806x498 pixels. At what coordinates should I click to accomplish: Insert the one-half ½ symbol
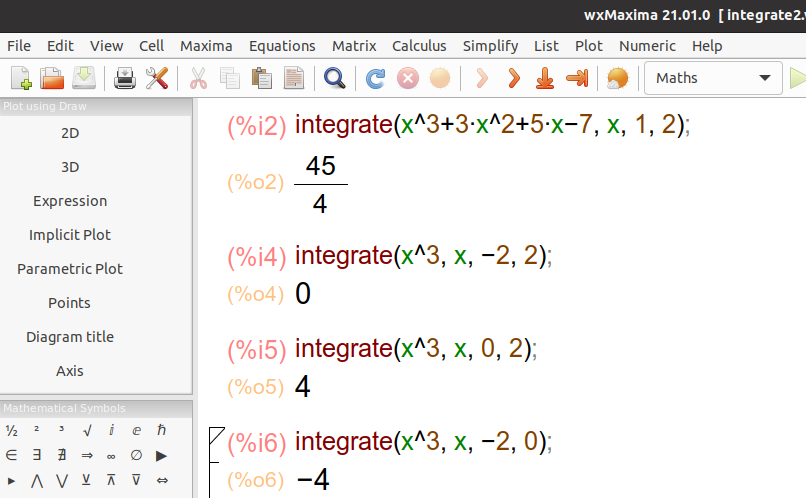pos(11,431)
